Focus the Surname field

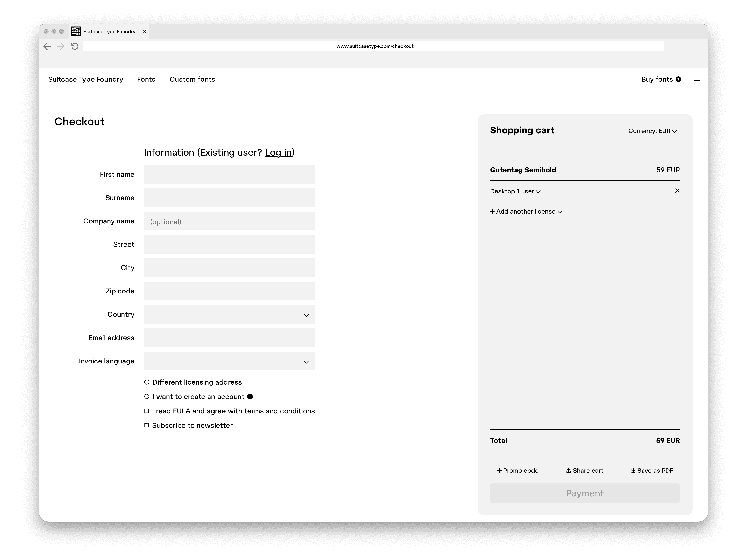(x=229, y=198)
